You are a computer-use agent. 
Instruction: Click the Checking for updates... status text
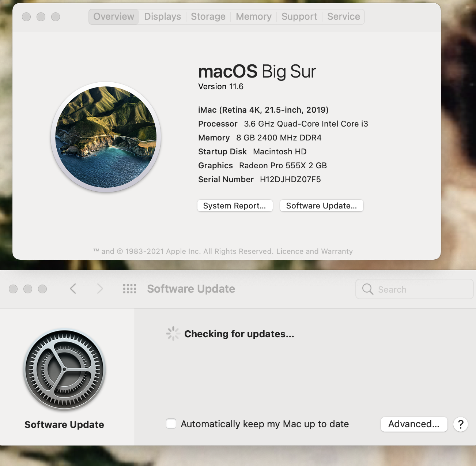pyautogui.click(x=239, y=334)
